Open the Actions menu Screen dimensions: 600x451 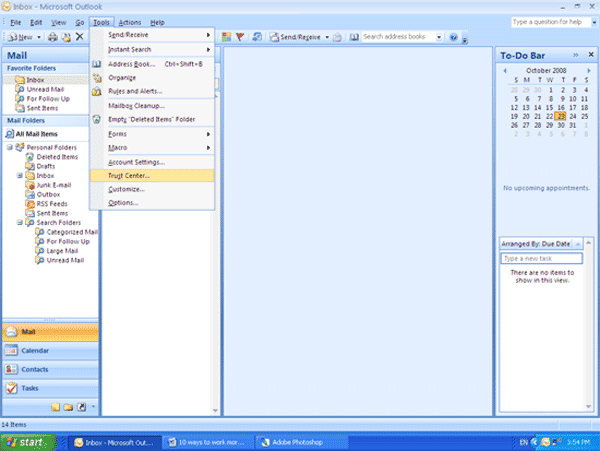click(x=130, y=22)
